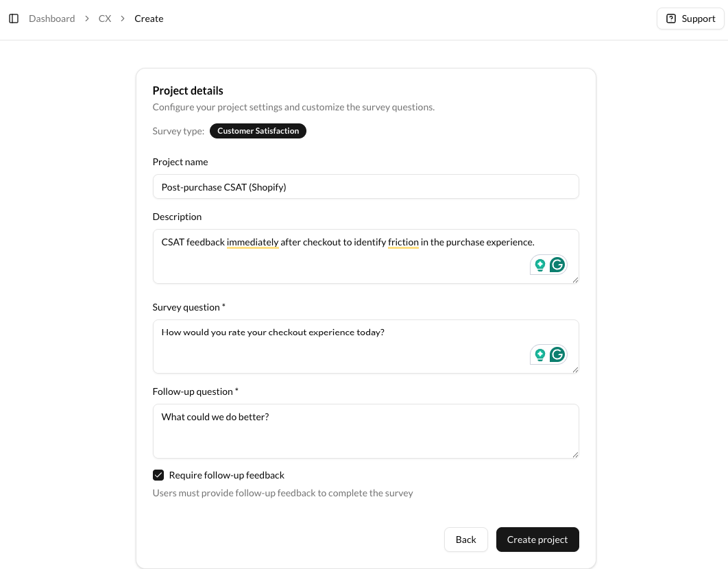The width and height of the screenshot is (728, 569).
Task: Focus the Project name input field
Action: click(366, 186)
